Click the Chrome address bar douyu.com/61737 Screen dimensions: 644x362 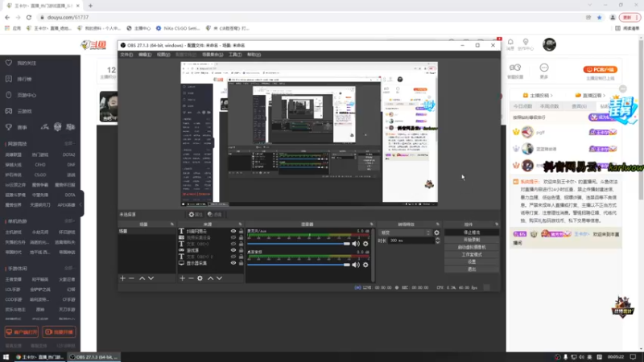[68, 17]
